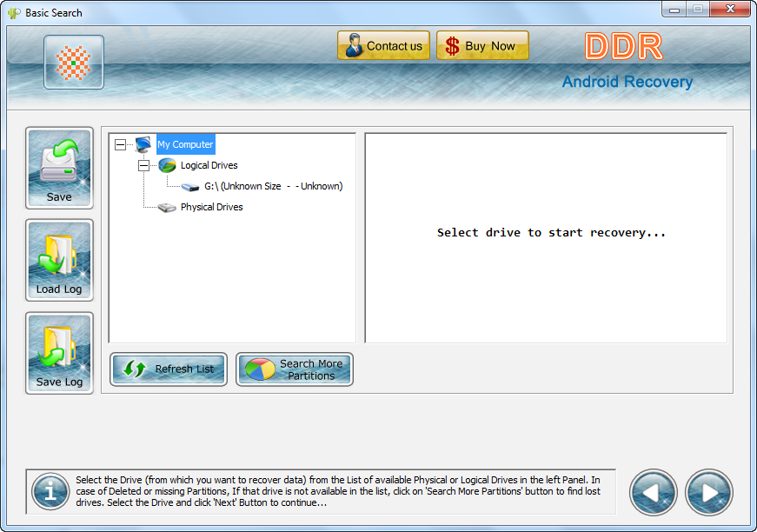757x532 pixels.
Task: Minimize the Basic Search window
Action: (674, 10)
